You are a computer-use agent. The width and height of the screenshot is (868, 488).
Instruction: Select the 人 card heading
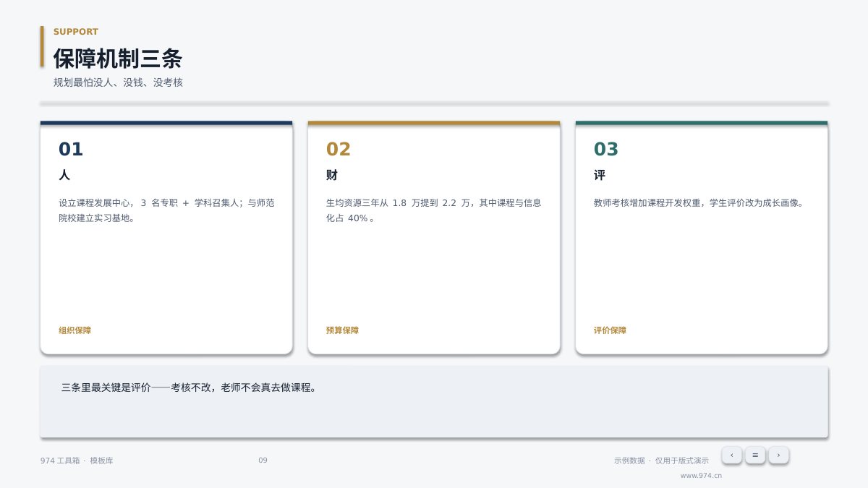click(64, 175)
